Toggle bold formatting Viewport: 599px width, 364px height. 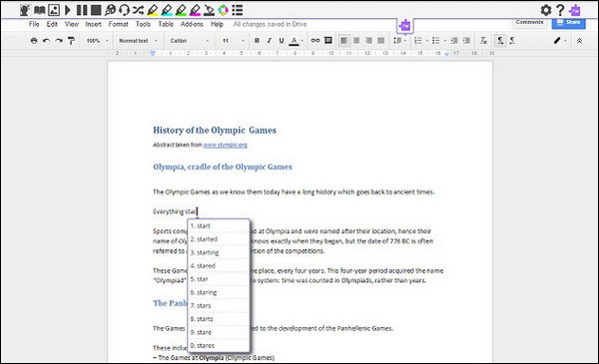[x=257, y=41]
